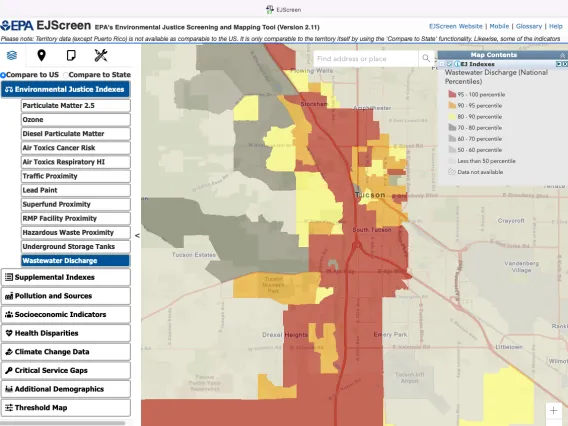Image resolution: width=568 pixels, height=426 pixels.
Task: Click the EPA logo
Action: click(17, 26)
